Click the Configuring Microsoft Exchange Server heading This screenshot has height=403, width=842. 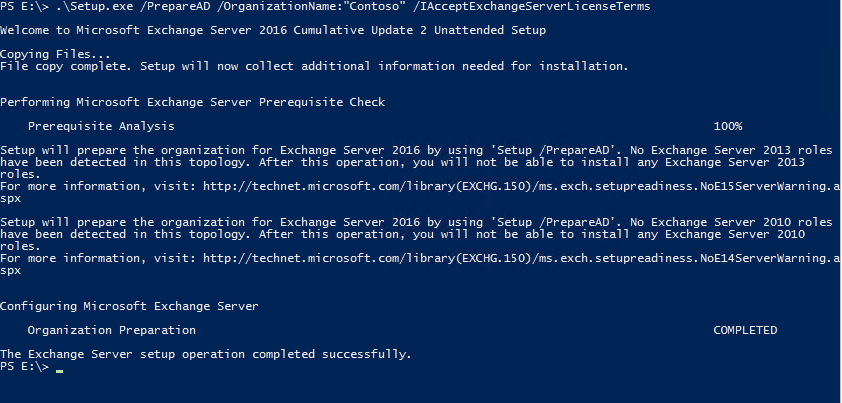pos(129,306)
